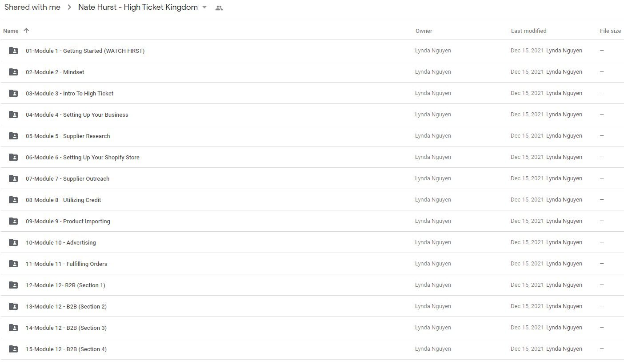The width and height of the screenshot is (624, 364).
Task: Open Nate Hurst - High Ticket Kingdom menu
Action: (x=138, y=8)
